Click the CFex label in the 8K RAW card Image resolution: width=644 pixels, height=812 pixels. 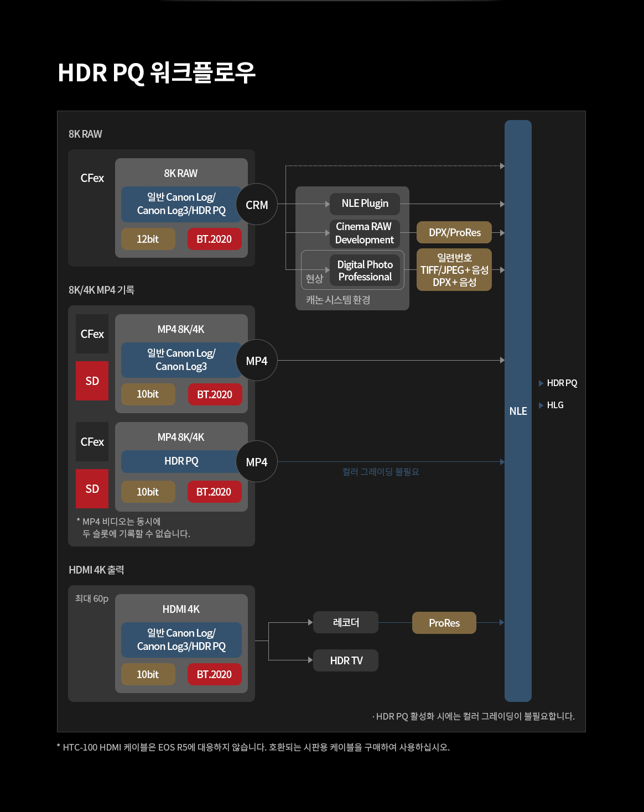coord(92,178)
